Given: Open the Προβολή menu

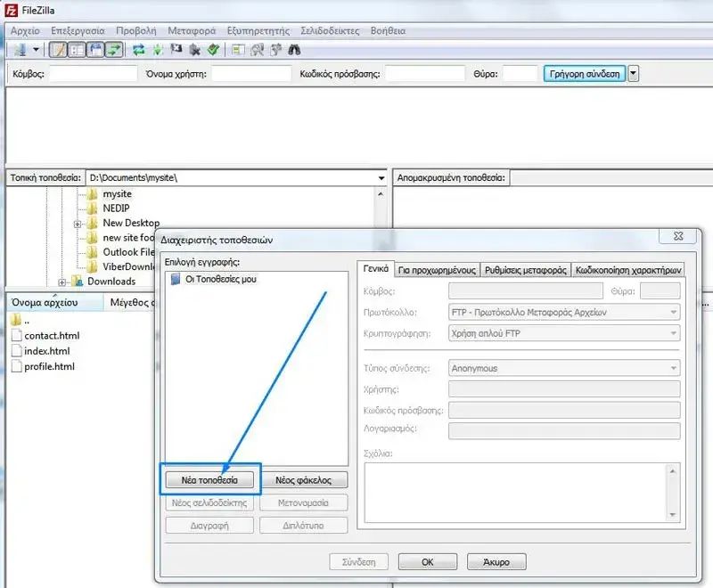Looking at the screenshot, I should (x=136, y=31).
